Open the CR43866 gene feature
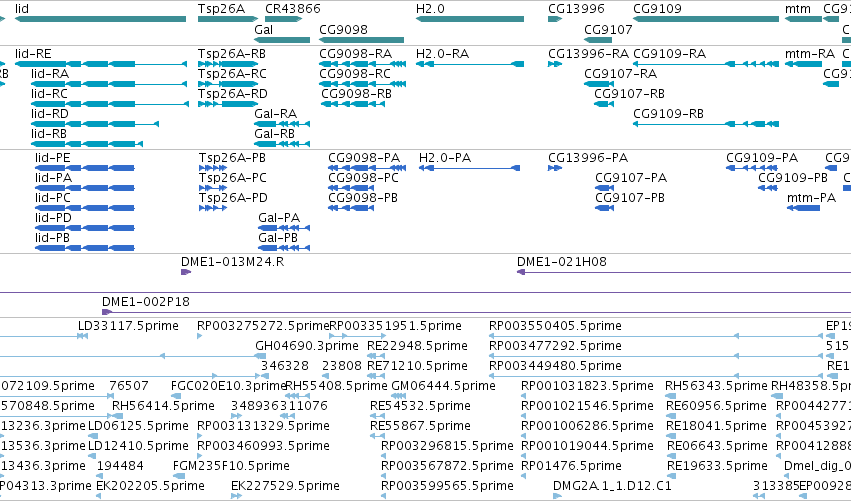This screenshot has width=851, height=501. pyautogui.click(x=283, y=19)
